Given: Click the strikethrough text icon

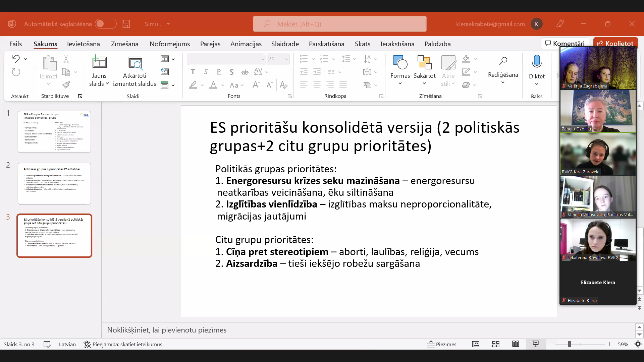Looking at the screenshot, I should click(245, 72).
